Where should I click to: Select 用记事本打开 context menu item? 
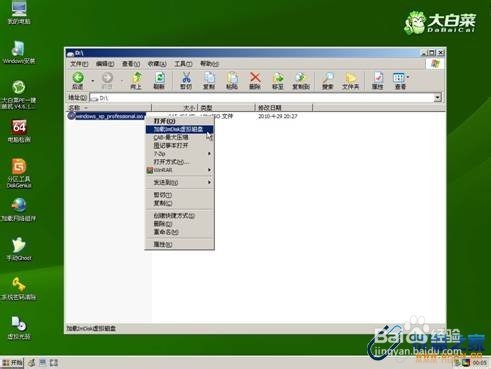(x=179, y=145)
